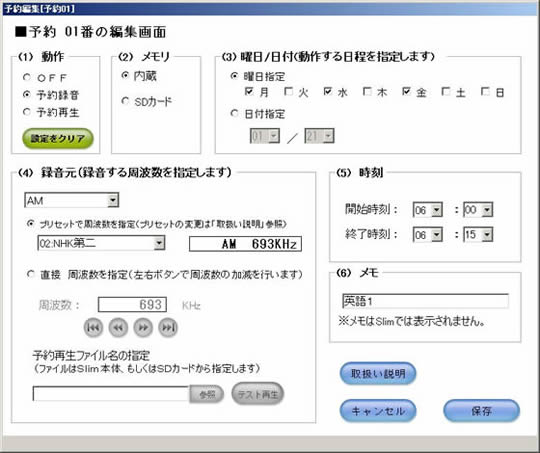Click the キャンセル button
Viewport: 540px width, 453px height.
[378, 411]
